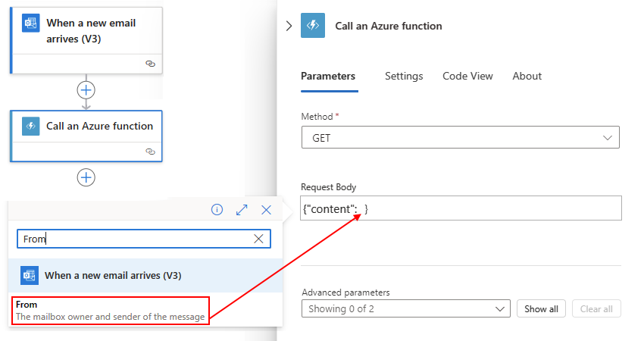Click the link icon on Azure function card
This screenshot has width=644, height=341.
pos(150,152)
